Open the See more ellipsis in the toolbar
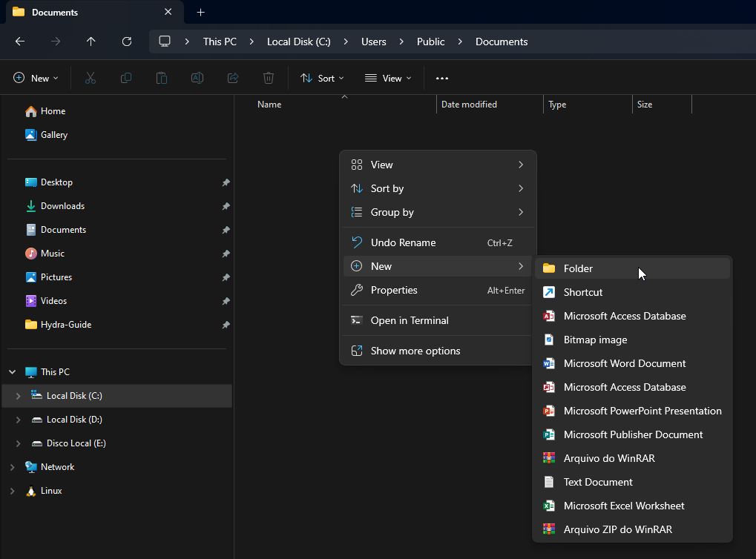Image resolution: width=756 pixels, height=559 pixels. tap(442, 78)
